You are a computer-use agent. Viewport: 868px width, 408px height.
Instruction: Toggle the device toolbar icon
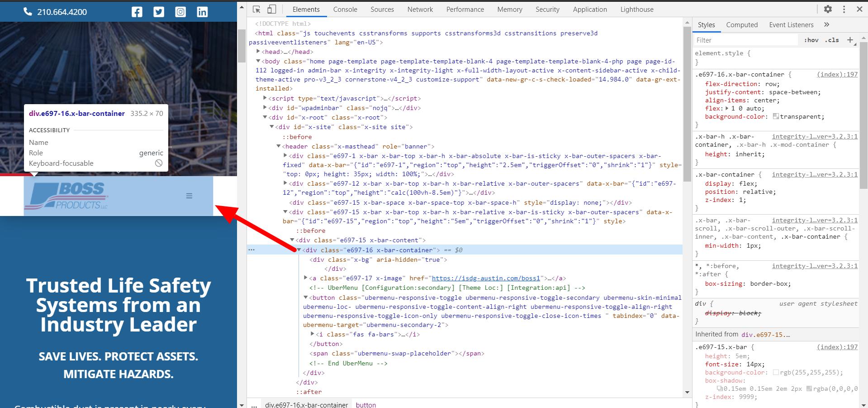[x=271, y=10]
